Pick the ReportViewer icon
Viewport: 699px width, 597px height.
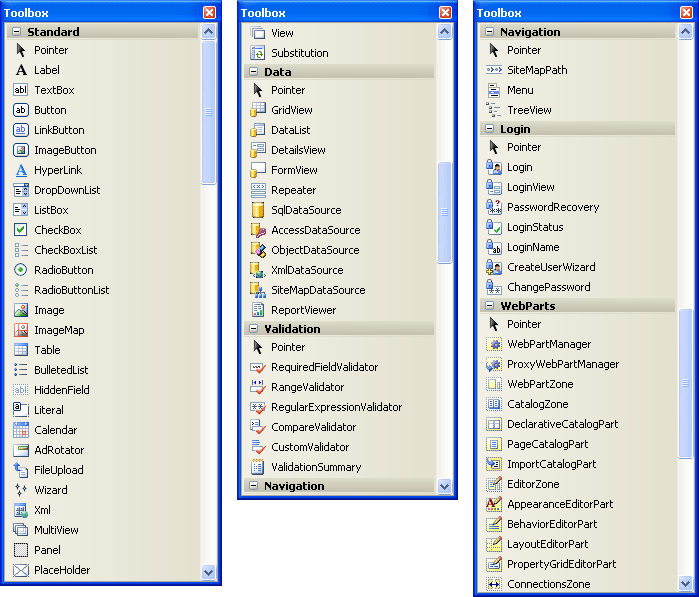pos(258,310)
